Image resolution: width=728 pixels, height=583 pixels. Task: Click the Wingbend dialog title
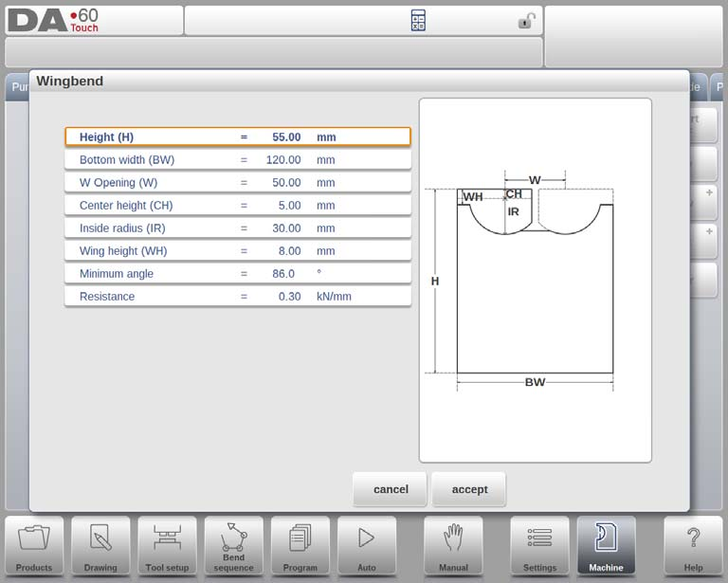(x=70, y=81)
